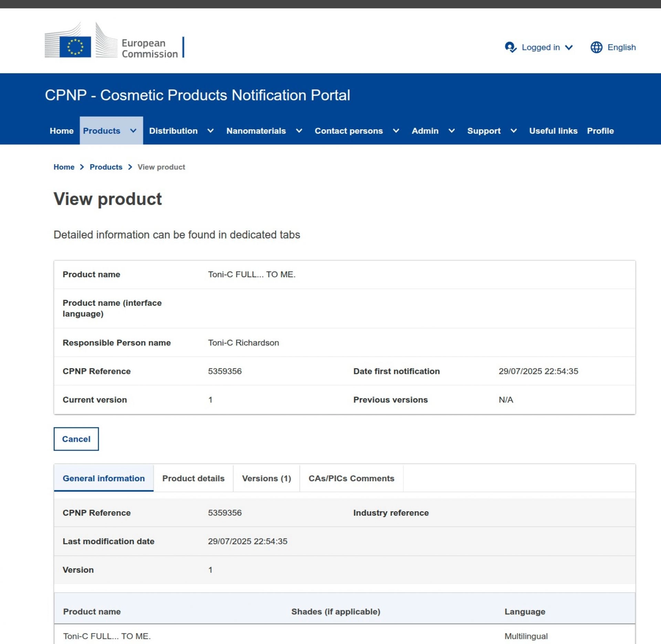Open the Profile menu item
Image resolution: width=661 pixels, height=644 pixels.
(600, 131)
